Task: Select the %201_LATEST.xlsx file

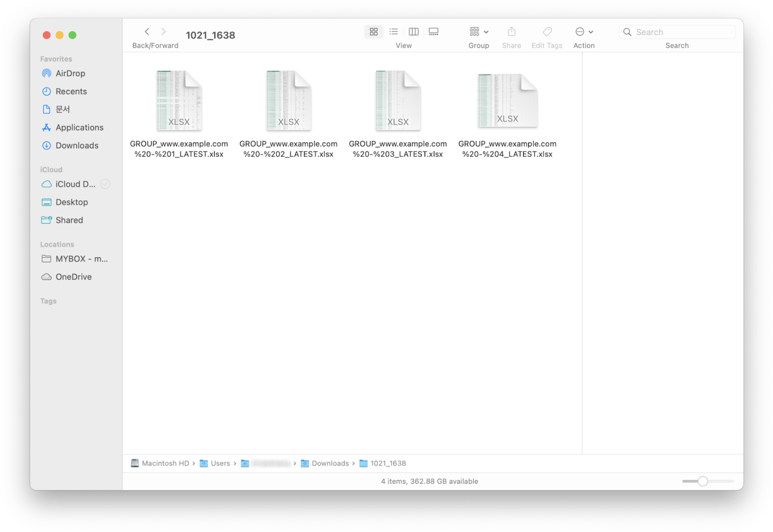Action: click(x=179, y=101)
